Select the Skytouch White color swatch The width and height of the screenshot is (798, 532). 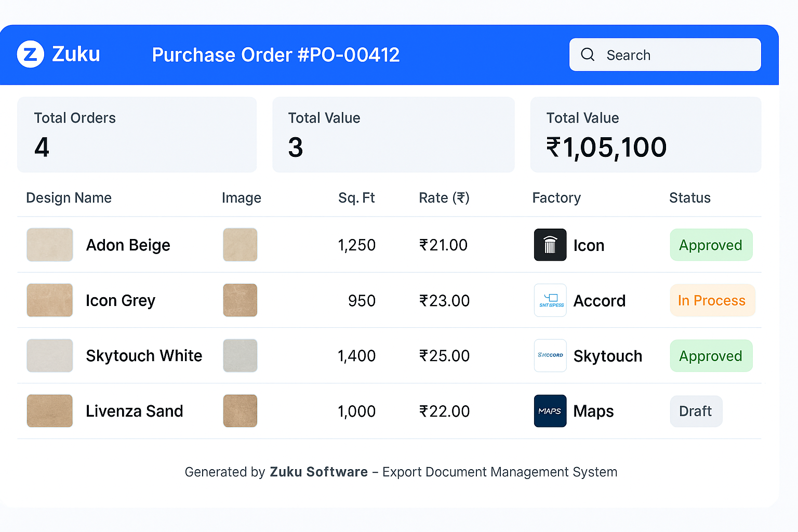[49, 356]
